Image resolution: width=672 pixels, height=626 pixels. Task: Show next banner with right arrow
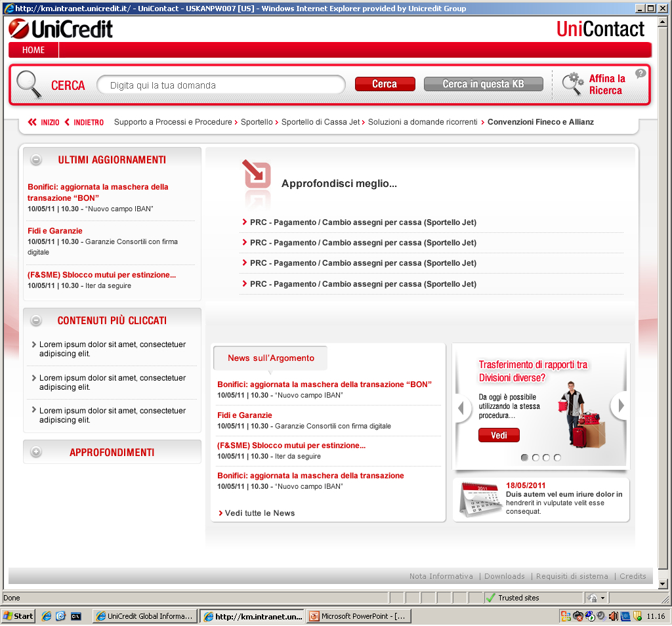(x=619, y=406)
